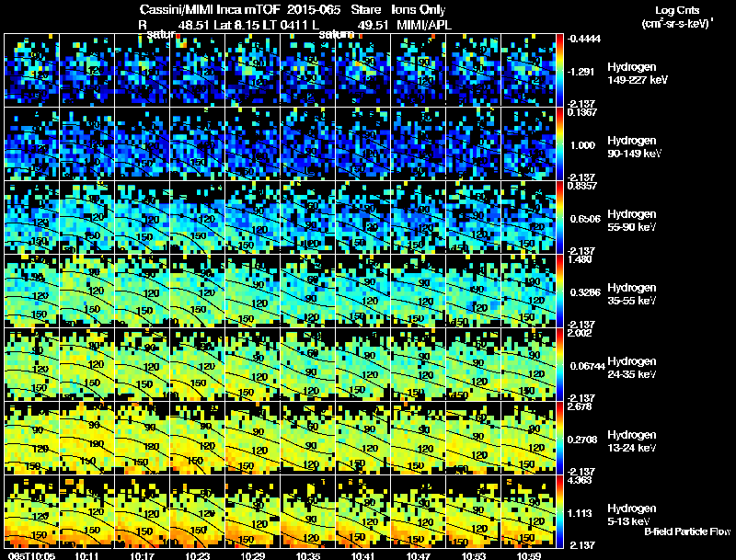
Task: Click the '10:29' time axis label
Action: tap(252, 555)
